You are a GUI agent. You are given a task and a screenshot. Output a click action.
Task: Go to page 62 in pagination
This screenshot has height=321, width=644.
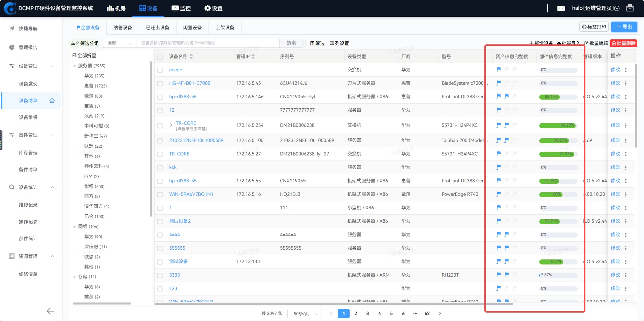(x=427, y=314)
